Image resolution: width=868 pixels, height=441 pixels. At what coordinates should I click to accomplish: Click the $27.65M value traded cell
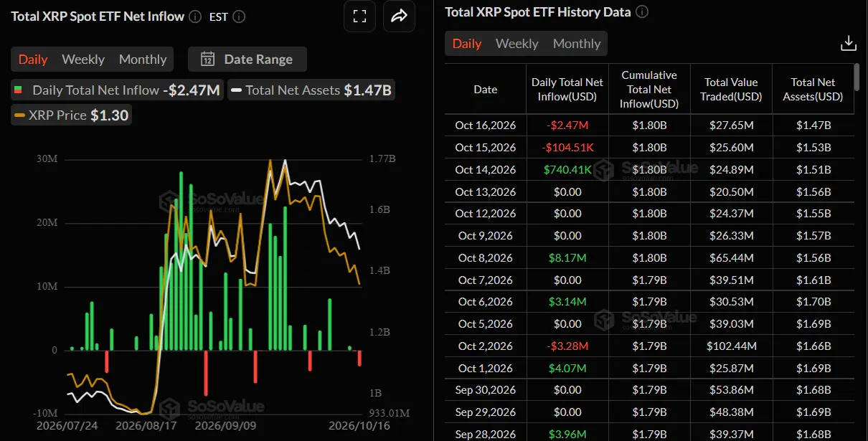point(731,125)
